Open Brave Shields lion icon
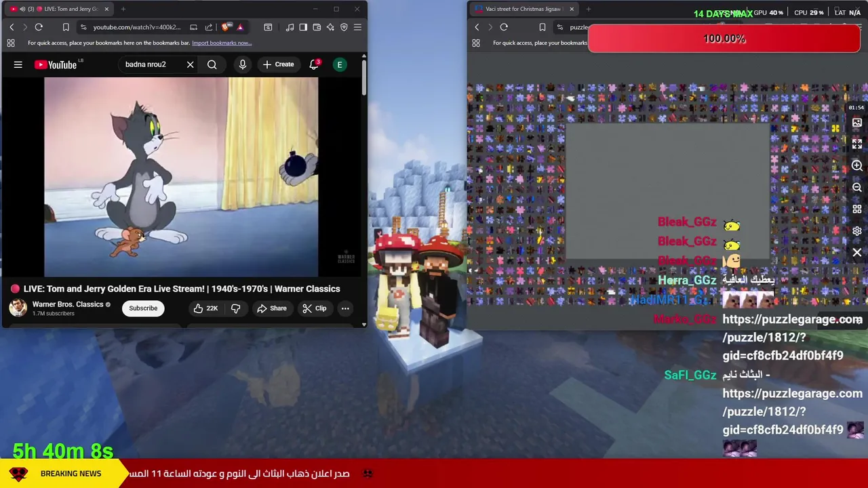This screenshot has width=868, height=488. coord(226,27)
